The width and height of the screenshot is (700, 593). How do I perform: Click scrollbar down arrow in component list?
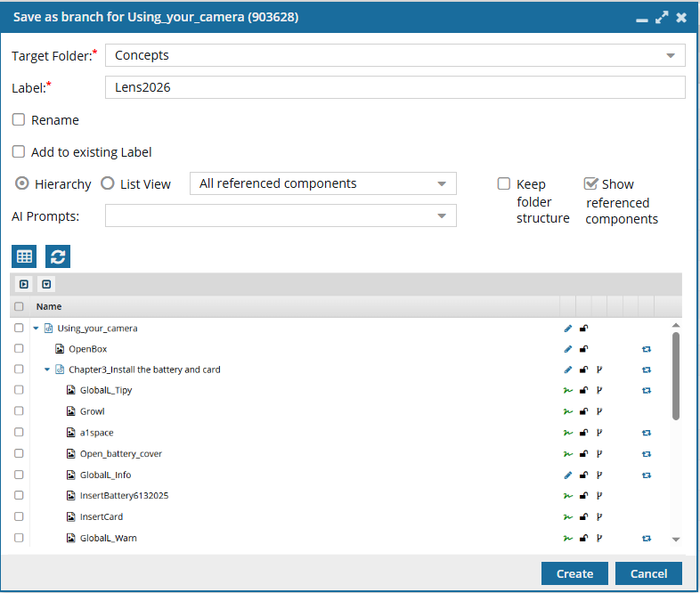click(x=676, y=540)
